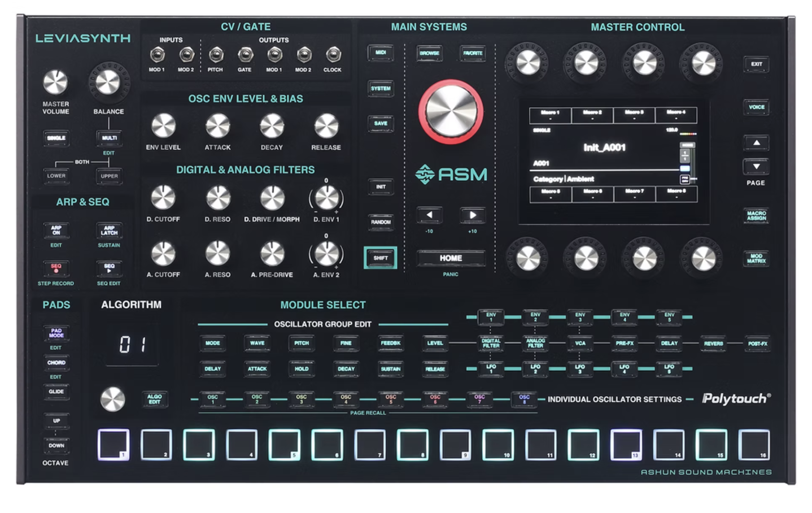The width and height of the screenshot is (812, 513).
Task: Click the MIDI button
Action: (381, 53)
